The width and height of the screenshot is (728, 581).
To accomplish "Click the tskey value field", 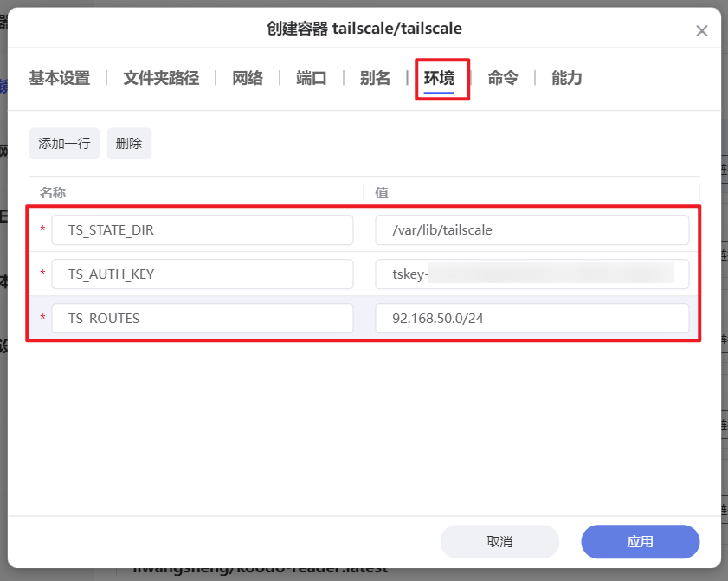I will (x=532, y=274).
